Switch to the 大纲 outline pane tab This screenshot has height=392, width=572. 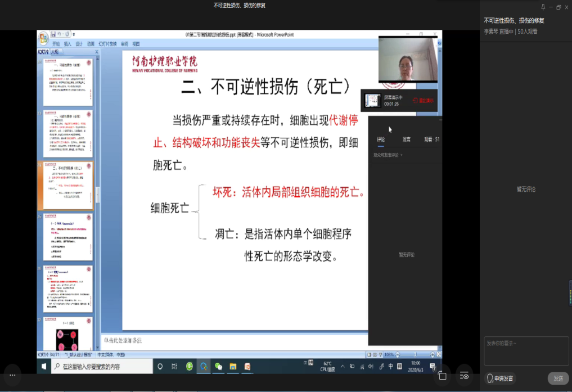(x=55, y=52)
